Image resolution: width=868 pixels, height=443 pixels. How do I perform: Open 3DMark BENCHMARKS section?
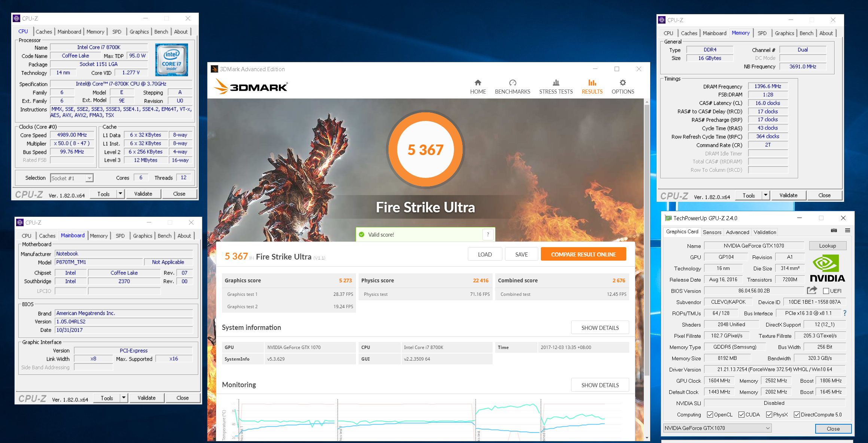pos(512,87)
